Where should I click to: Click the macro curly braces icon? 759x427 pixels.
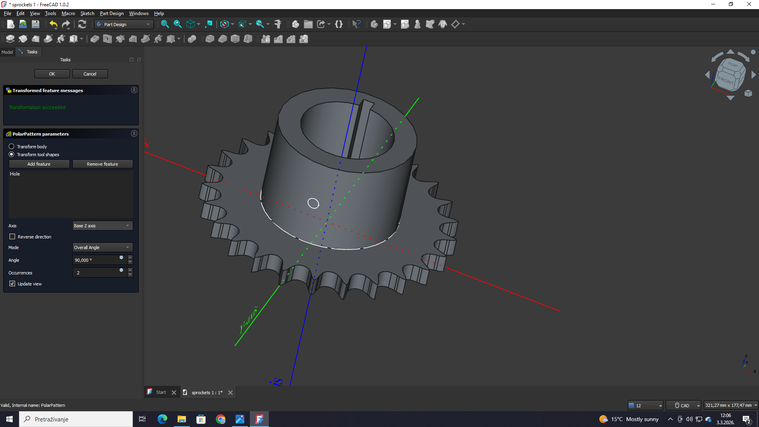point(339,24)
